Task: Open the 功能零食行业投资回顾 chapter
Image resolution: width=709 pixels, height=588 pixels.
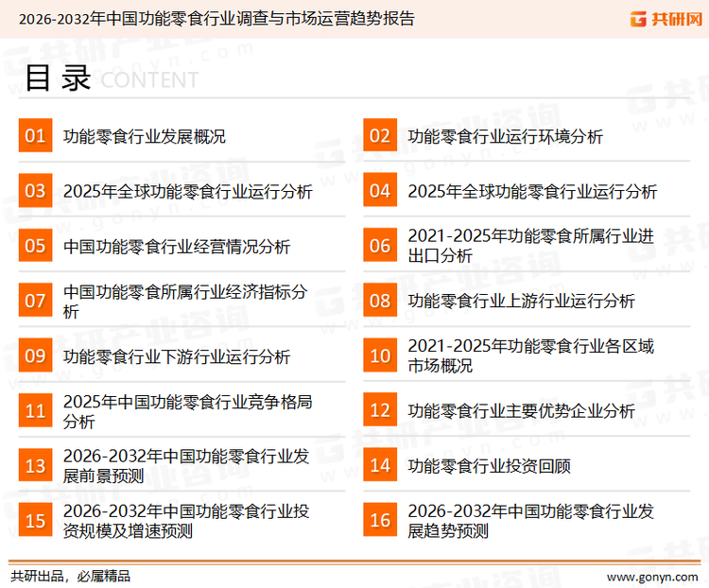Action: [489, 465]
